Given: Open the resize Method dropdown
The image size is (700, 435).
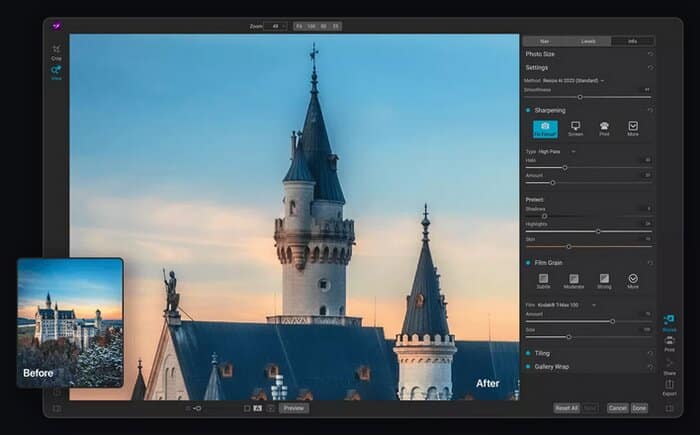Looking at the screenshot, I should click(x=574, y=81).
